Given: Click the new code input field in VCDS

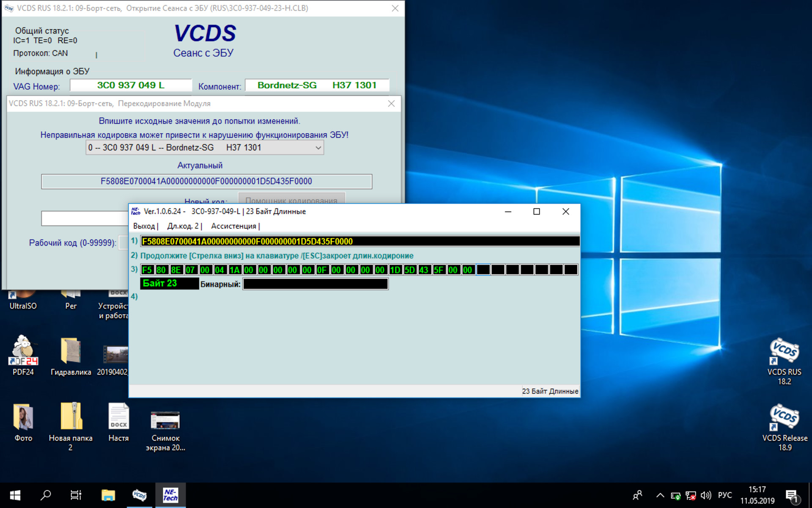Looking at the screenshot, I should click(x=85, y=218).
